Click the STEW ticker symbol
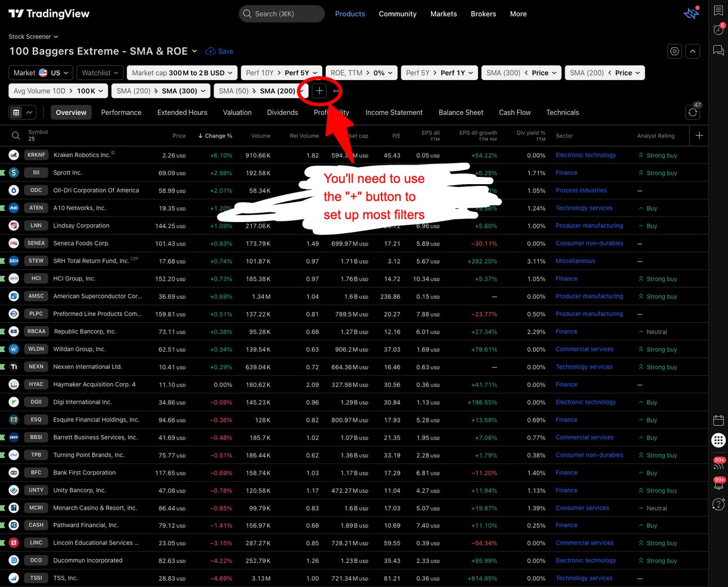This screenshot has width=728, height=587. coord(36,261)
